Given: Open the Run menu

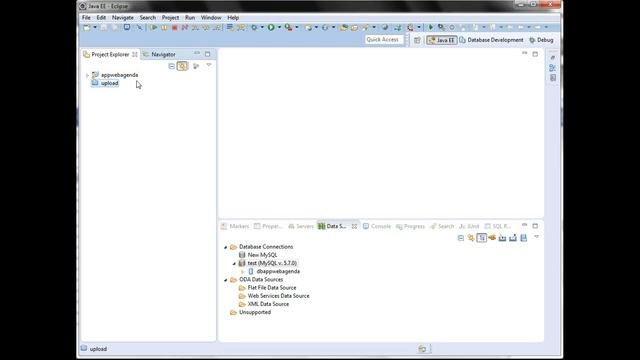Looking at the screenshot, I should pos(190,18).
